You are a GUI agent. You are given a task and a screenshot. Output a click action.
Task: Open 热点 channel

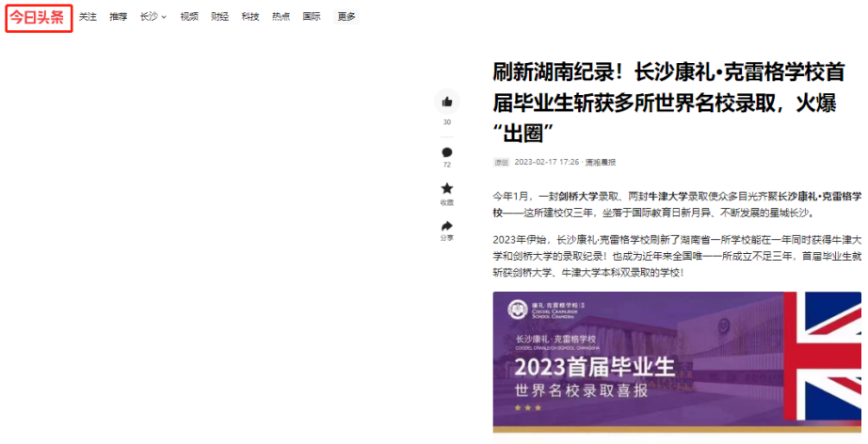(x=281, y=17)
